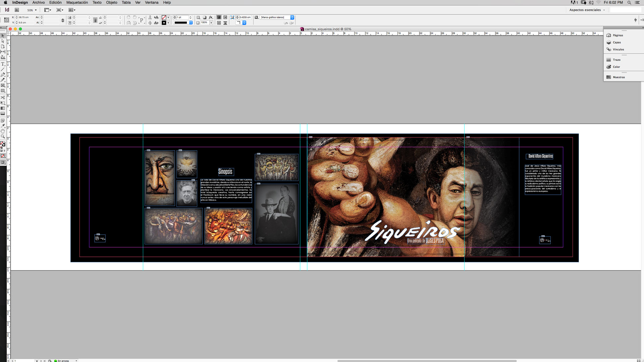Screen dimensions: 644x362
Task: Choose the Direct Selection tool
Action: tap(3, 41)
